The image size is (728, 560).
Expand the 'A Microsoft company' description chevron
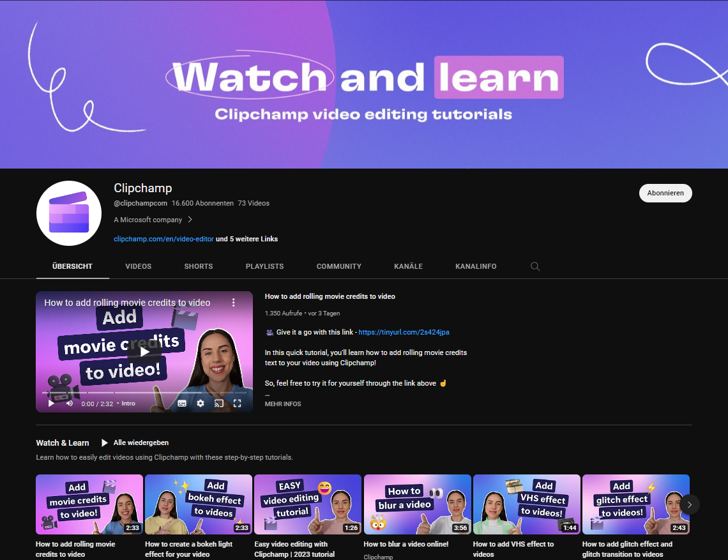pyautogui.click(x=190, y=220)
